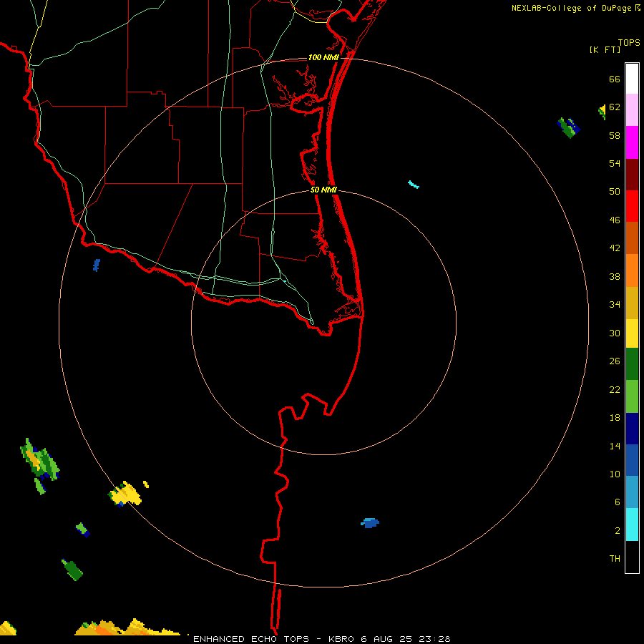Image resolution: width=644 pixels, height=644 pixels.
Task: Click the white swatch at top of legend
Action: point(632,79)
